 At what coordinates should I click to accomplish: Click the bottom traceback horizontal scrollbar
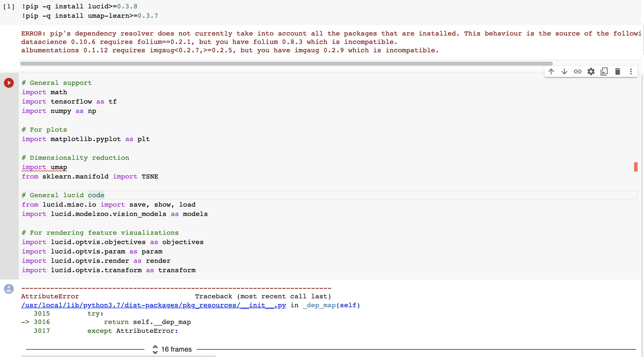(118, 356)
